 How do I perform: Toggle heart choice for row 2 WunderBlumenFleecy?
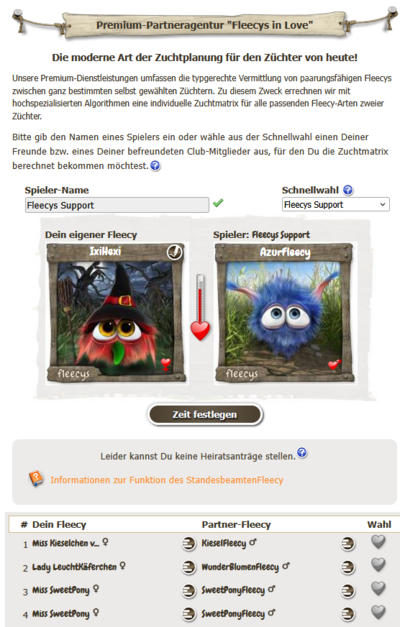(378, 565)
